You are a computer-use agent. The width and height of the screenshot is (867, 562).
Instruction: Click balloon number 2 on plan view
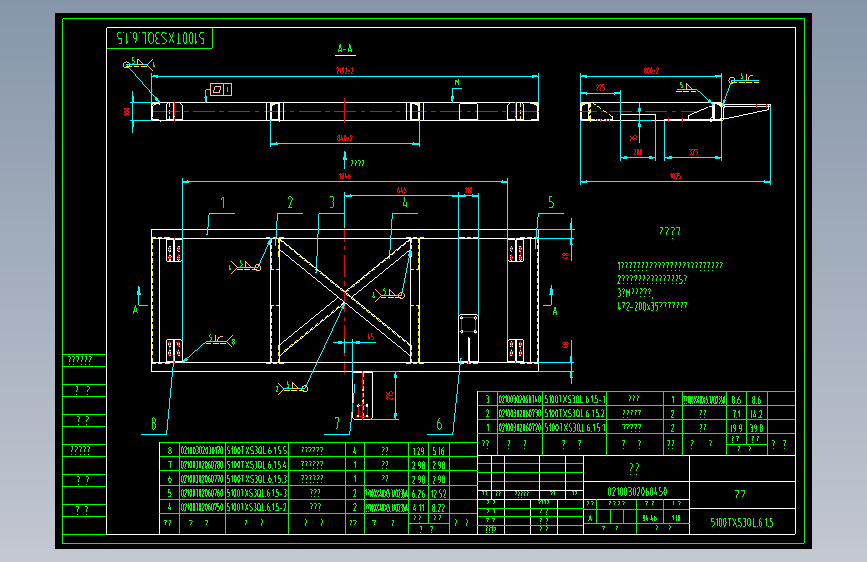(x=290, y=202)
